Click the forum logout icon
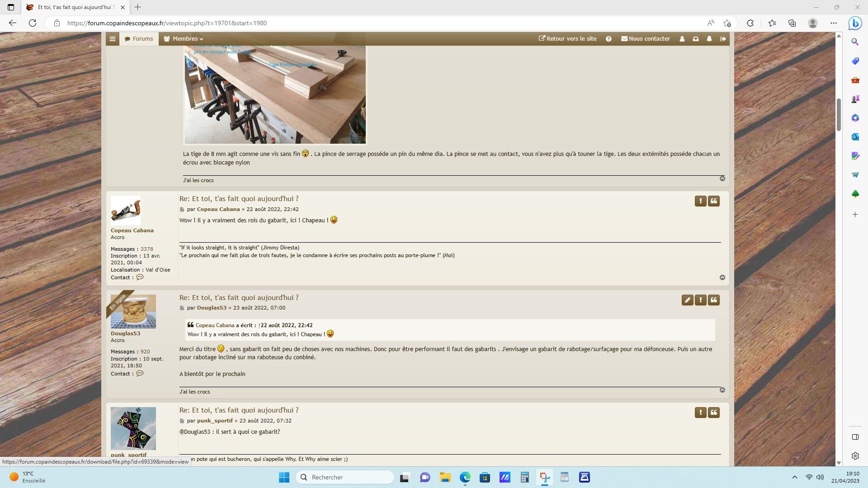Image resolution: width=868 pixels, height=488 pixels. pyautogui.click(x=723, y=39)
